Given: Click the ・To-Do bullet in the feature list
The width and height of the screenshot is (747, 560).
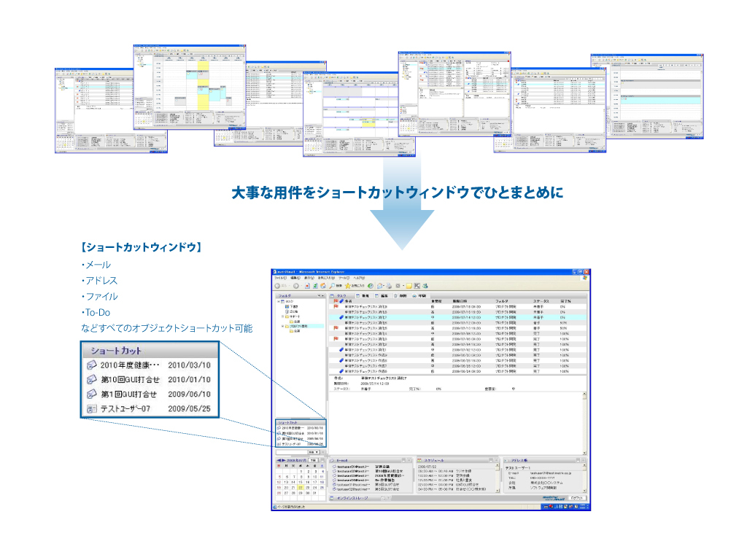Looking at the screenshot, I should [96, 312].
